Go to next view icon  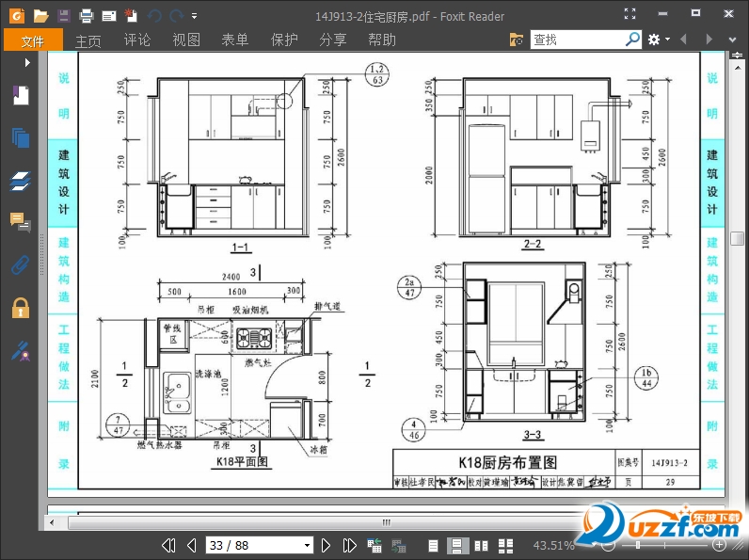click(399, 545)
